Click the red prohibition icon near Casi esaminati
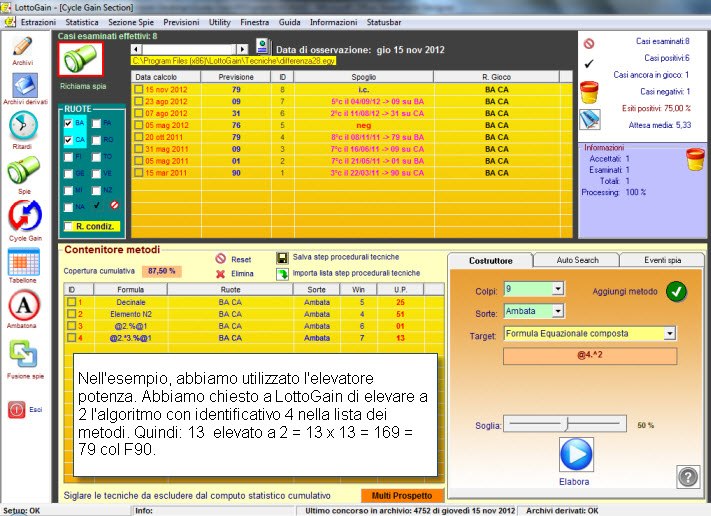Image resolution: width=711 pixels, height=516 pixels. 589,44
